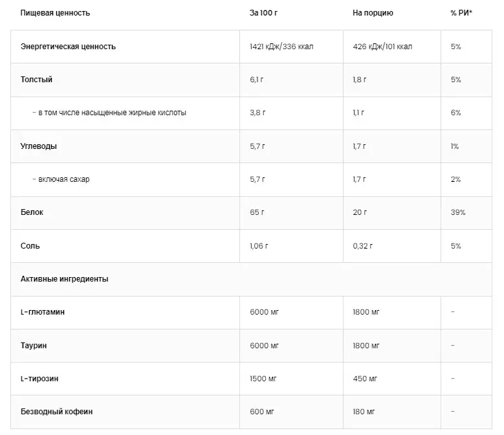Select the "Соль" row label
The width and height of the screenshot is (504, 435).
pyautogui.click(x=30, y=246)
